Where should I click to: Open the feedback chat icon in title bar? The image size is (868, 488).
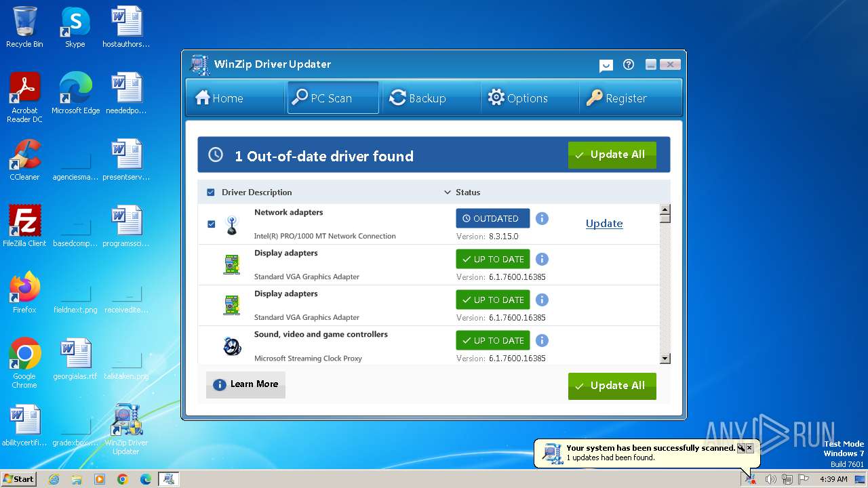pos(606,65)
